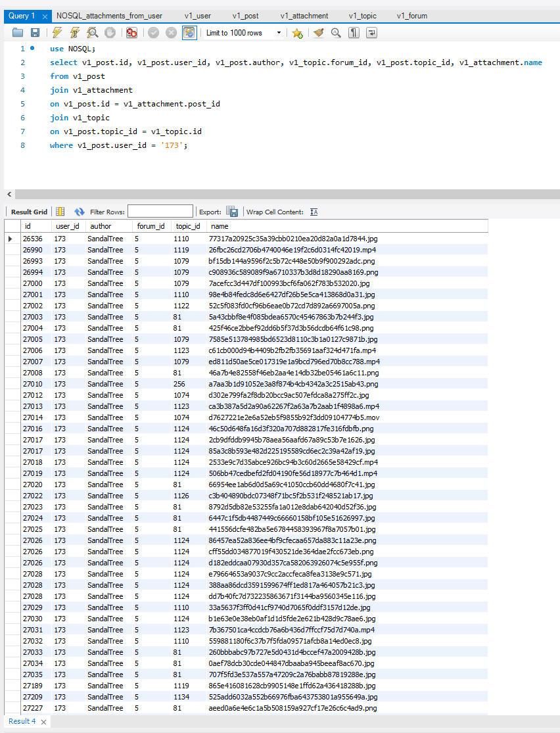Run Explain on the current statement
Viewport: 560px width, 733px height.
(x=93, y=33)
